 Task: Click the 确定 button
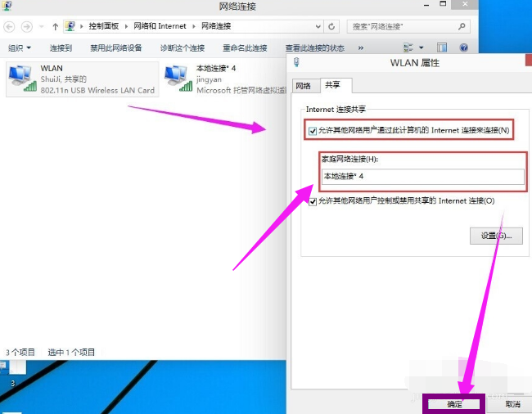point(454,403)
